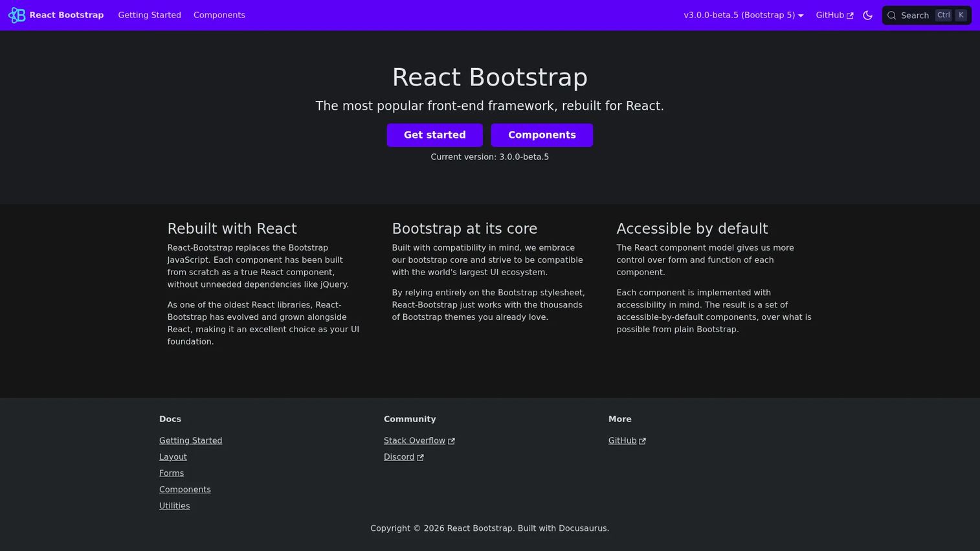This screenshot has height=551, width=980.
Task: Click the Get started button
Action: tap(435, 135)
